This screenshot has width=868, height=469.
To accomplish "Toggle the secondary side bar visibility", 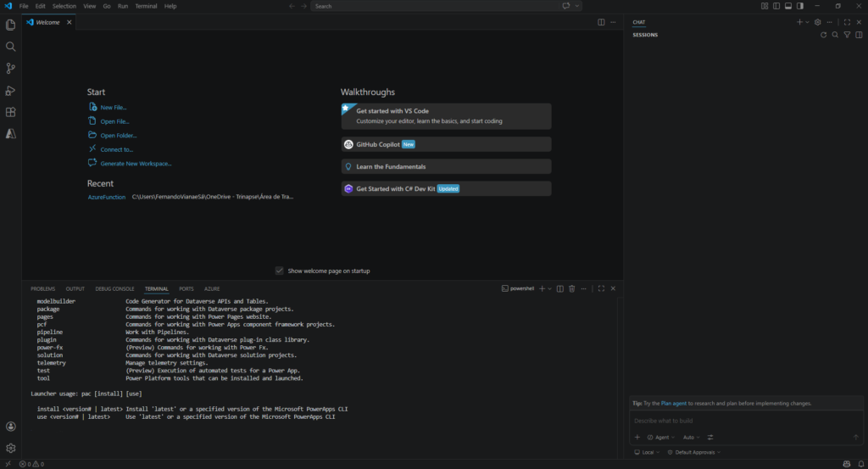I will pos(800,6).
